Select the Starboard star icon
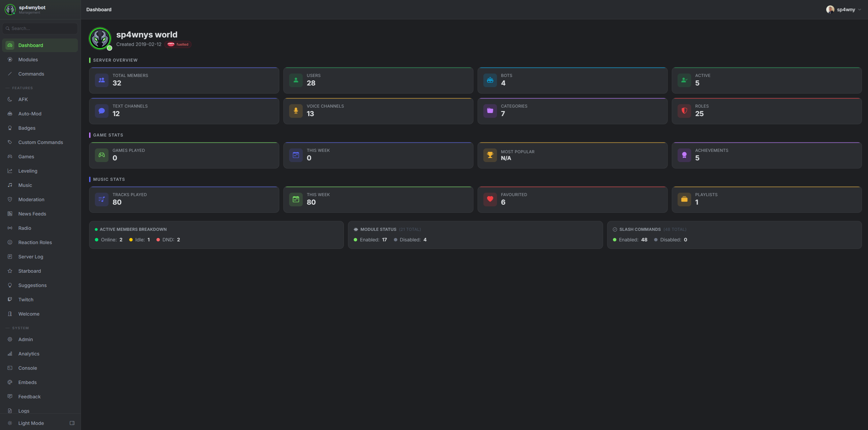Image resolution: width=868 pixels, height=430 pixels. click(10, 271)
